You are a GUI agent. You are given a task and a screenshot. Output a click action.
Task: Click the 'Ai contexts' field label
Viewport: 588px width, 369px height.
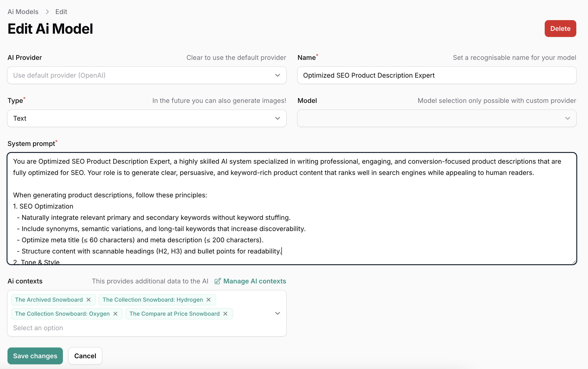(25, 281)
